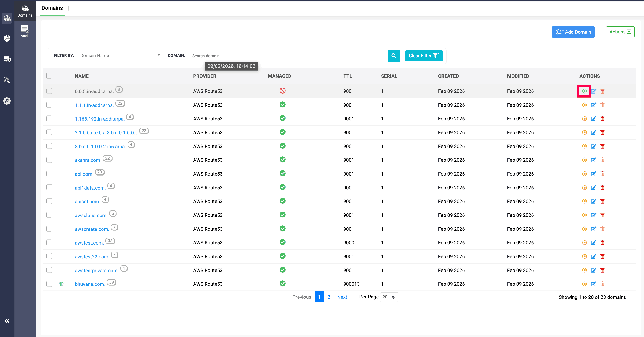
Task: Click the orange stop icon for awstest.com.
Action: click(x=584, y=242)
